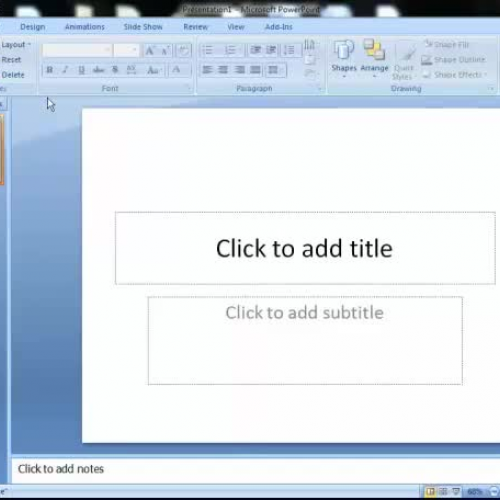Screen dimensions: 500x500
Task: Decrease list indent level
Action: [x=255, y=50]
